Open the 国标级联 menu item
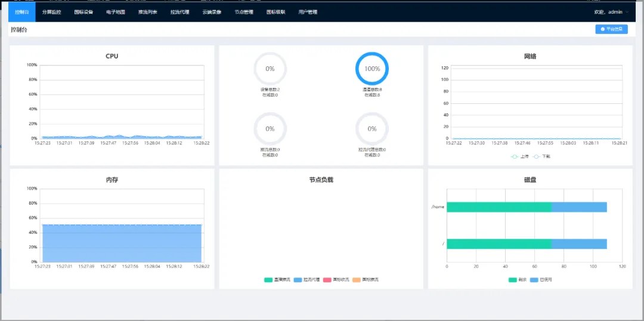Image resolution: width=644 pixels, height=321 pixels. 276,12
